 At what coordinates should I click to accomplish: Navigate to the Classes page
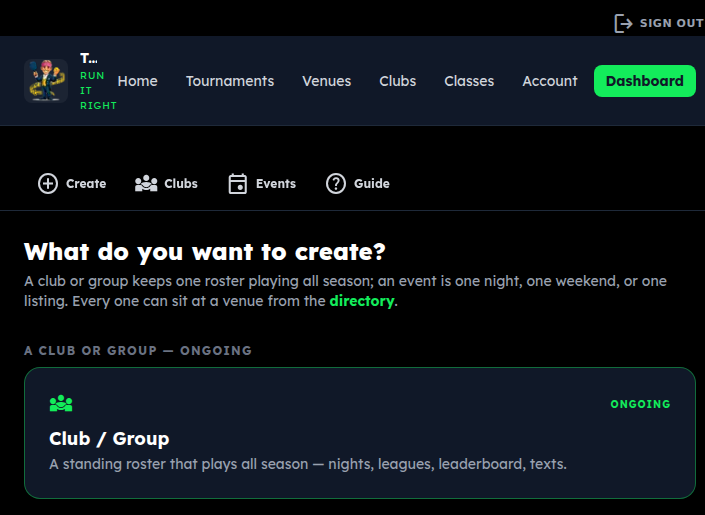click(469, 81)
